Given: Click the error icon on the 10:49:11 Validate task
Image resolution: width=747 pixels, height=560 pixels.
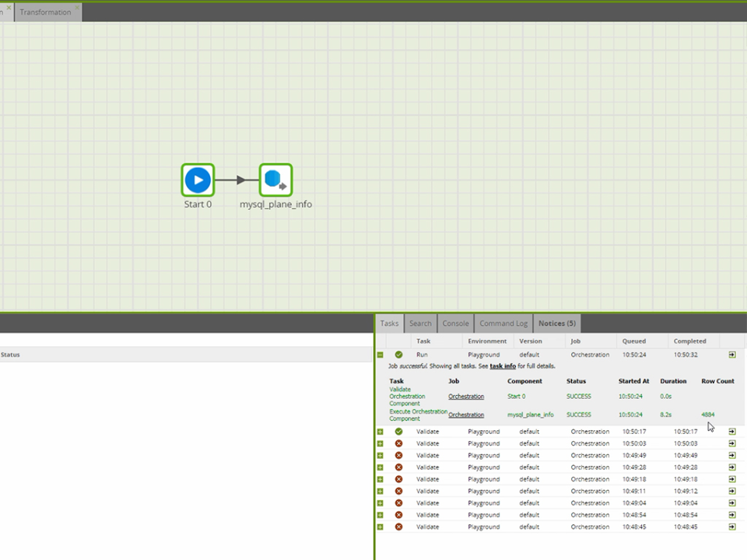Looking at the screenshot, I should (x=398, y=491).
